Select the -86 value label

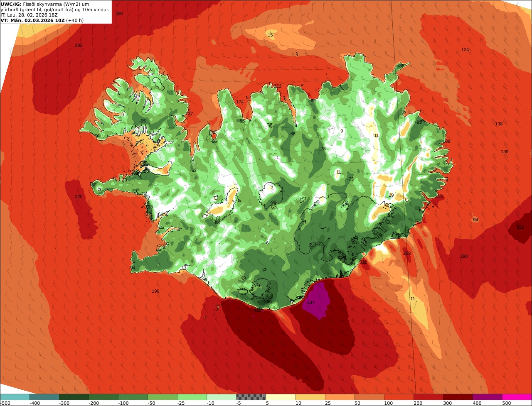pyautogui.click(x=292, y=134)
